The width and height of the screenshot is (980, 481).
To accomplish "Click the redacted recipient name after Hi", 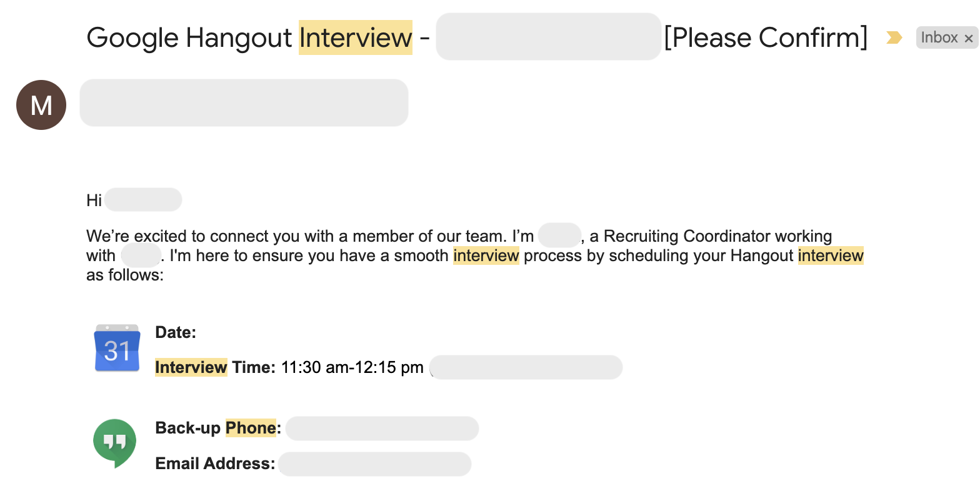I will coord(143,200).
